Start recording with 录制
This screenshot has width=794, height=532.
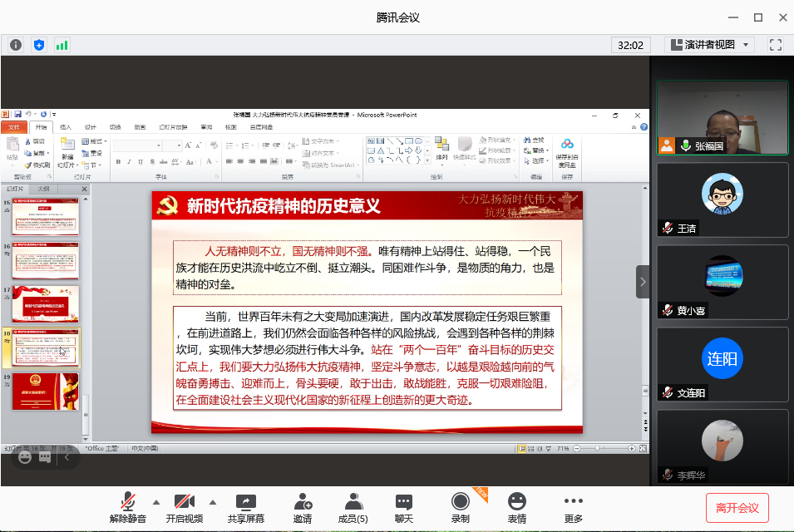tap(460, 508)
